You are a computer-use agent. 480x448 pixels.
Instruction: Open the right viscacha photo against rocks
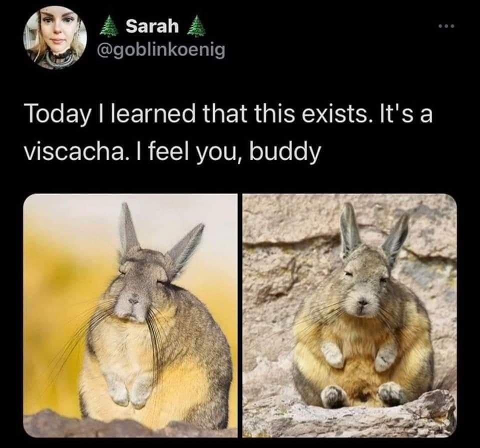(x=349, y=315)
